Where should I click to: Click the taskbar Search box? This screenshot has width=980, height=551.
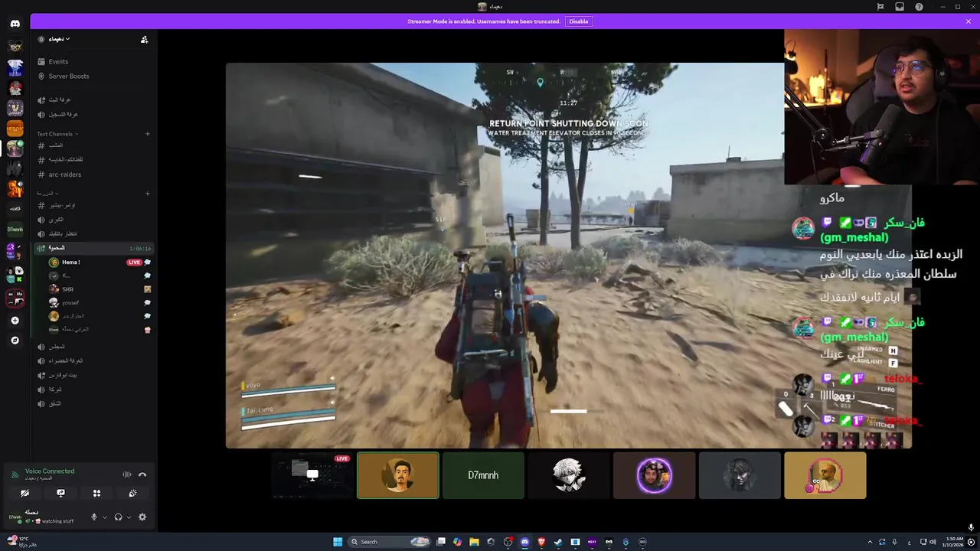[390, 542]
